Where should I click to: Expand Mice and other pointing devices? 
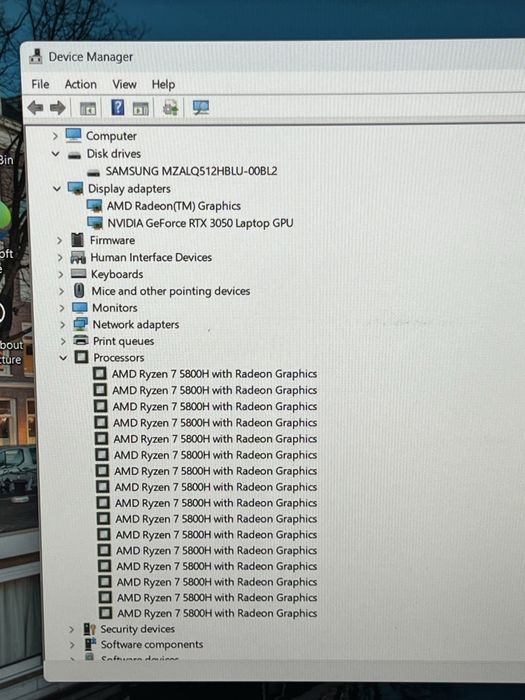62,291
